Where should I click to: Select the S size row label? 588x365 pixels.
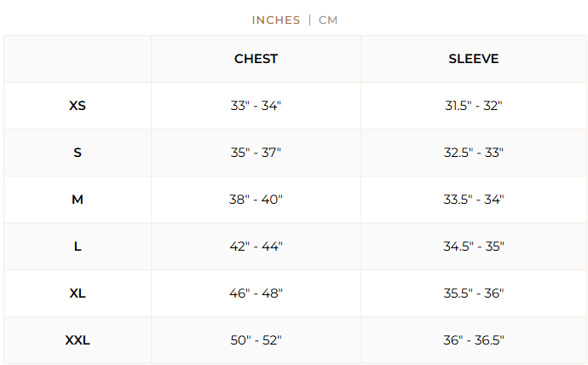78,153
